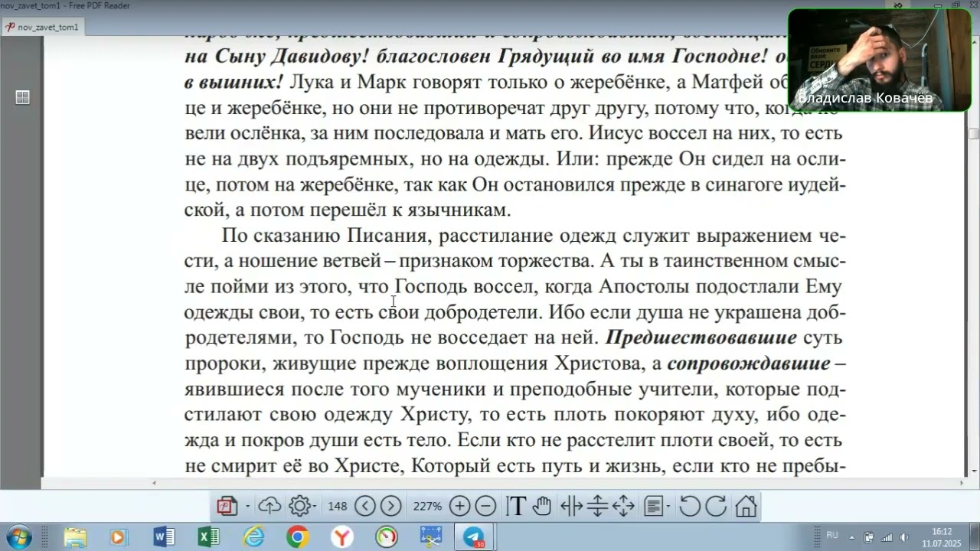
Task: Click Владислав Ковачёв webcam video thumbnail
Action: pos(880,60)
